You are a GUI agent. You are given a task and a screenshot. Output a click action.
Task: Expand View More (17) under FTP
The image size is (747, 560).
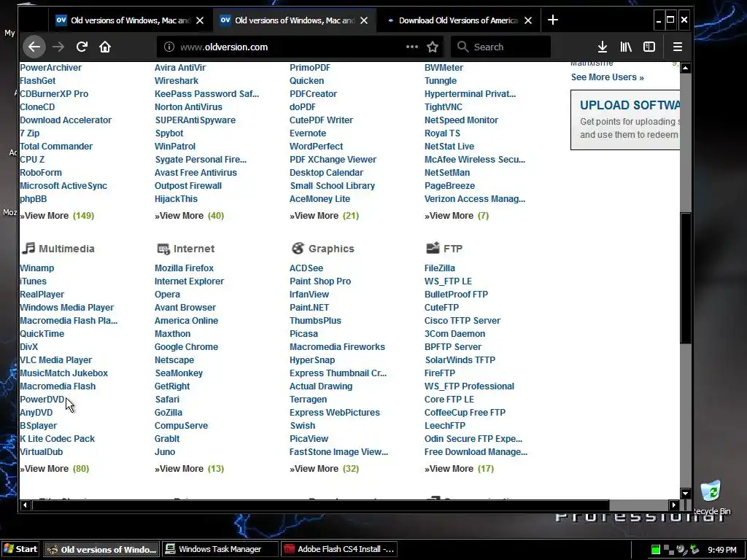459,469
